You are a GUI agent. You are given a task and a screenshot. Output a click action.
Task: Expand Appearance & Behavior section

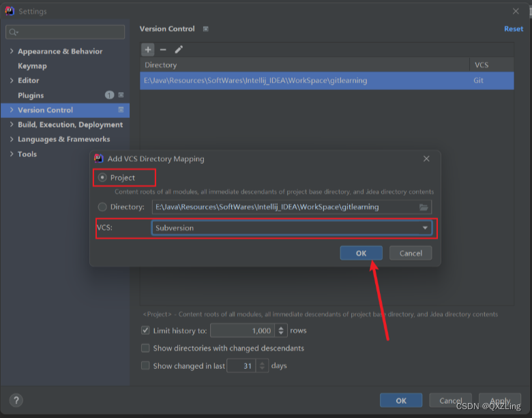(12, 51)
